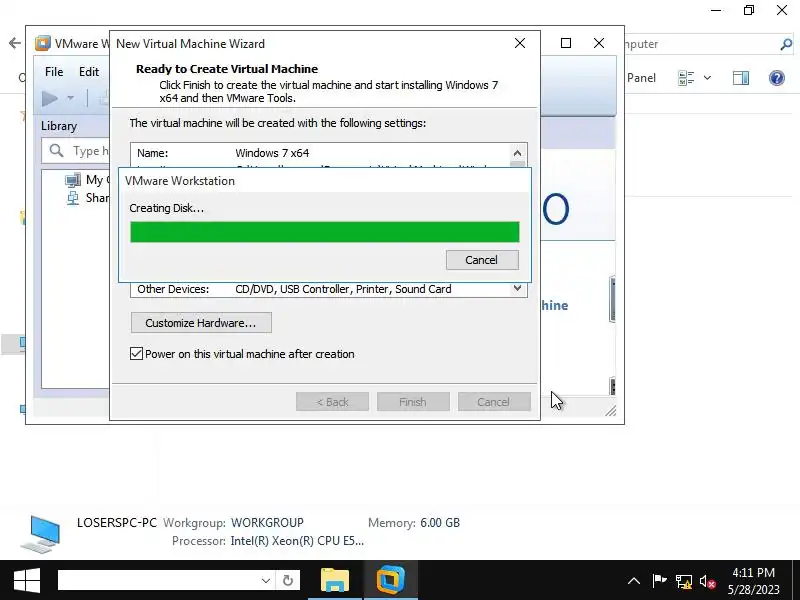Cancel the Creating Disk progress dialog

[482, 260]
